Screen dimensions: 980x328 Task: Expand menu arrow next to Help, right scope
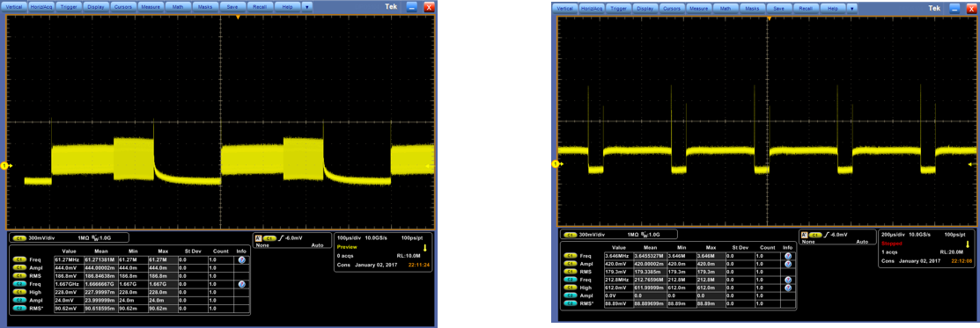[x=852, y=8]
